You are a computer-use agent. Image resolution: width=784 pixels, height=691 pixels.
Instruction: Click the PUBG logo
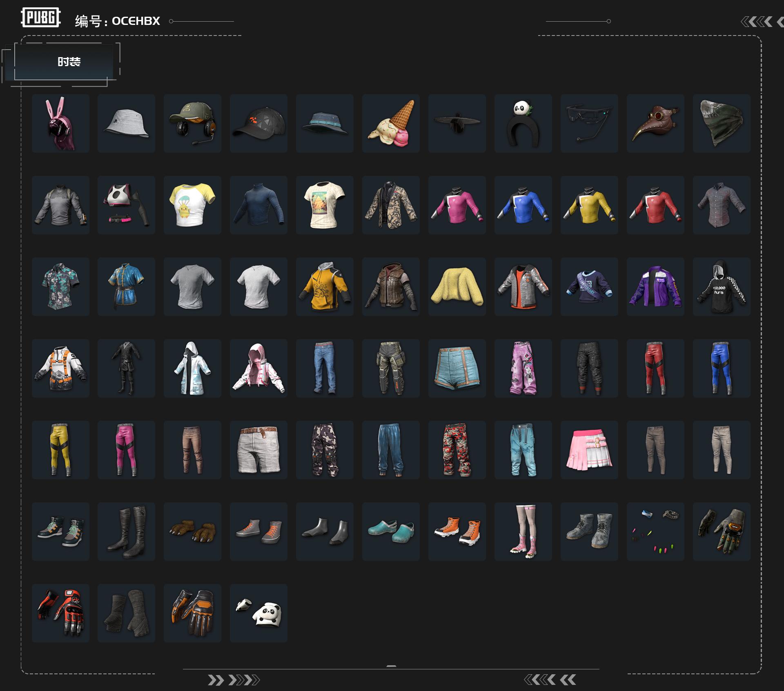click(40, 18)
